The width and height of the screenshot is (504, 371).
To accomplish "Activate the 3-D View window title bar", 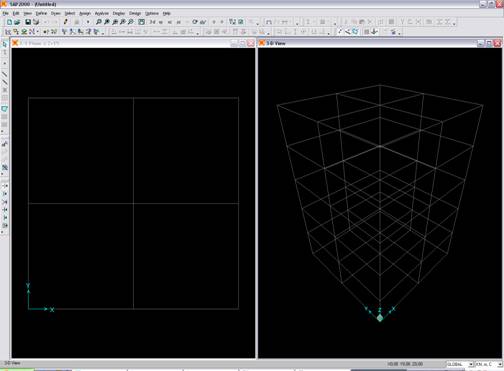I will click(x=380, y=43).
